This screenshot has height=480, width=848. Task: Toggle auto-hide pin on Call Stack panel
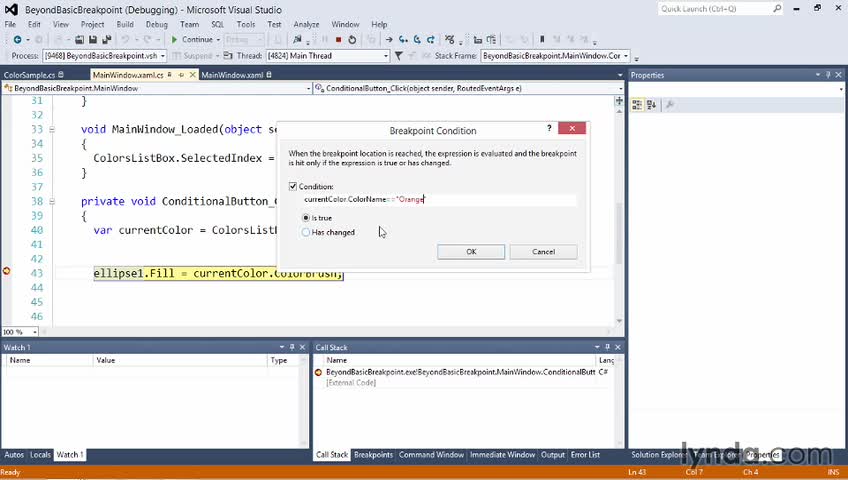point(607,347)
